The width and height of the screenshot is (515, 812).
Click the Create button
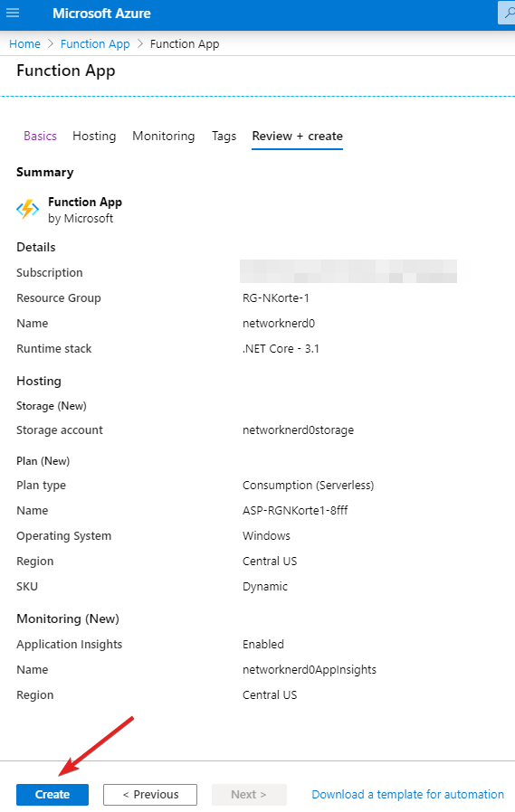(52, 795)
